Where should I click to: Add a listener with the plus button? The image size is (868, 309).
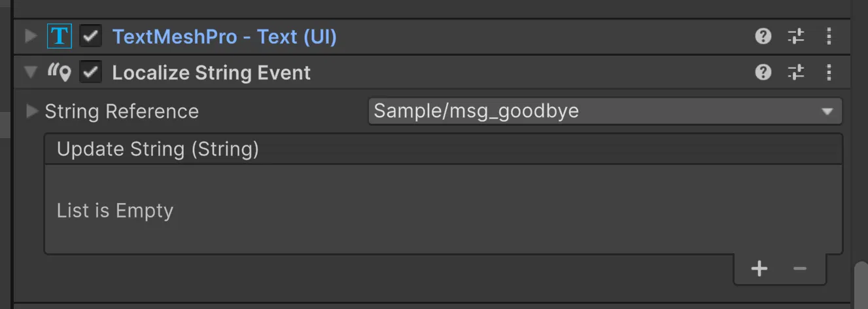(x=759, y=268)
